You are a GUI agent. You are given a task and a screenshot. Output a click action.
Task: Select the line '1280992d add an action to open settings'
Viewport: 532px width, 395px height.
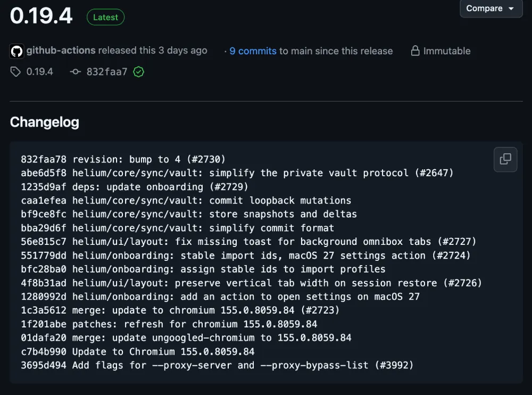tap(220, 297)
